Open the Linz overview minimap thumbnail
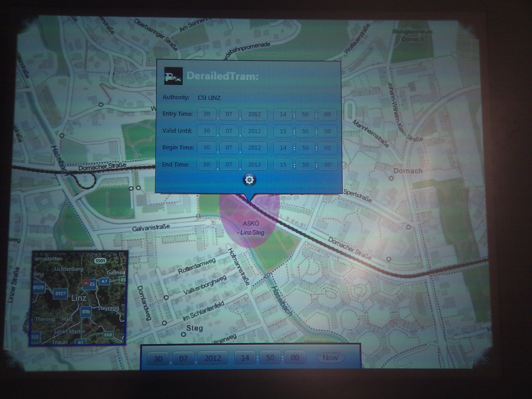 [78, 298]
